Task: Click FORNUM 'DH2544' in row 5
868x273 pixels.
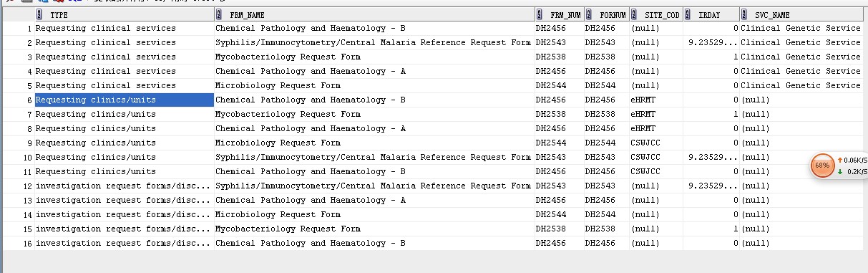Action: 600,86
